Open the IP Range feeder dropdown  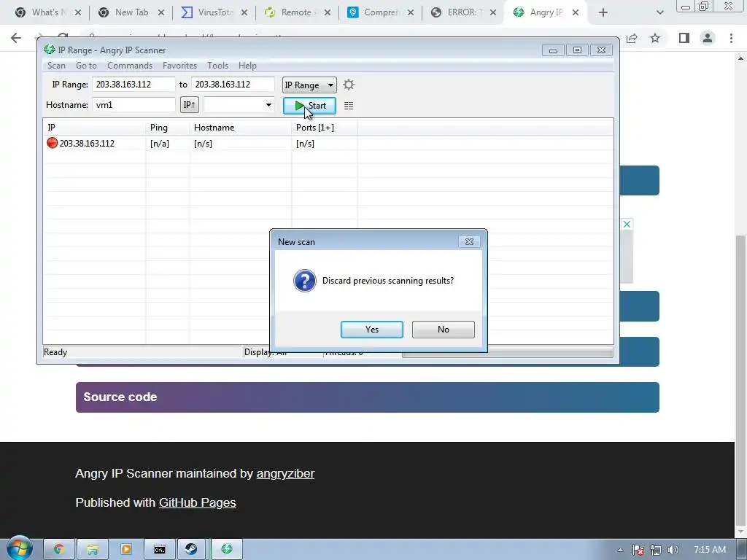click(x=309, y=85)
